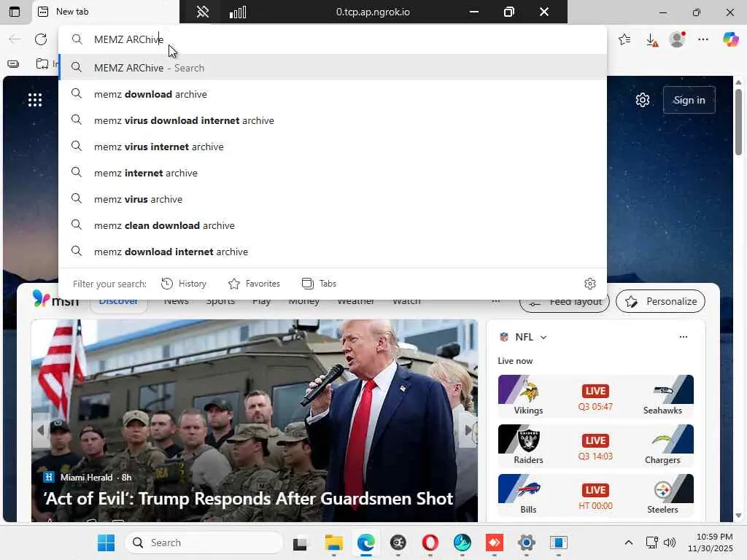Open Bills vs Steelers live game
The image size is (747, 560).
(595, 495)
